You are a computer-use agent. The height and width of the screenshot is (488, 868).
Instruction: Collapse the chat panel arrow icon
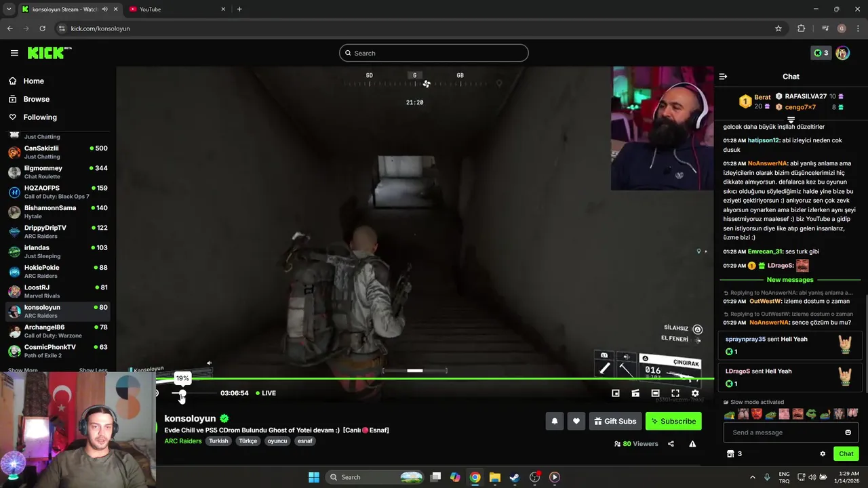723,77
